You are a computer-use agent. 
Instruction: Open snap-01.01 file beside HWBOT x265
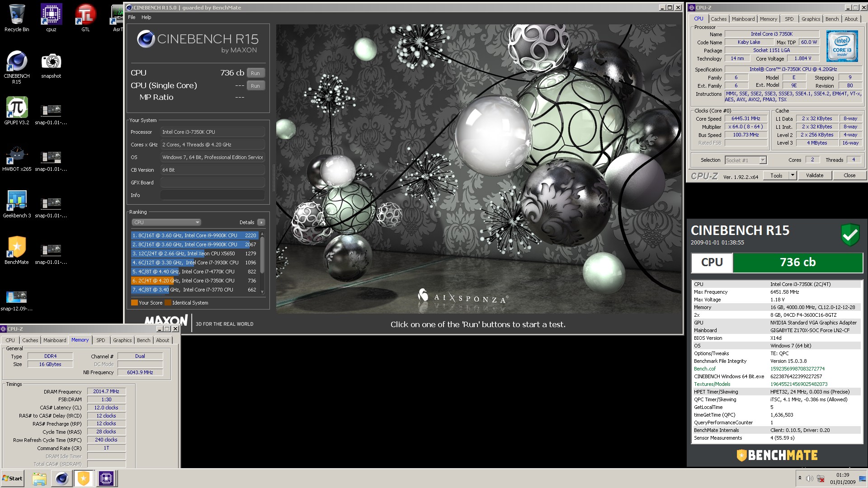[51, 162]
